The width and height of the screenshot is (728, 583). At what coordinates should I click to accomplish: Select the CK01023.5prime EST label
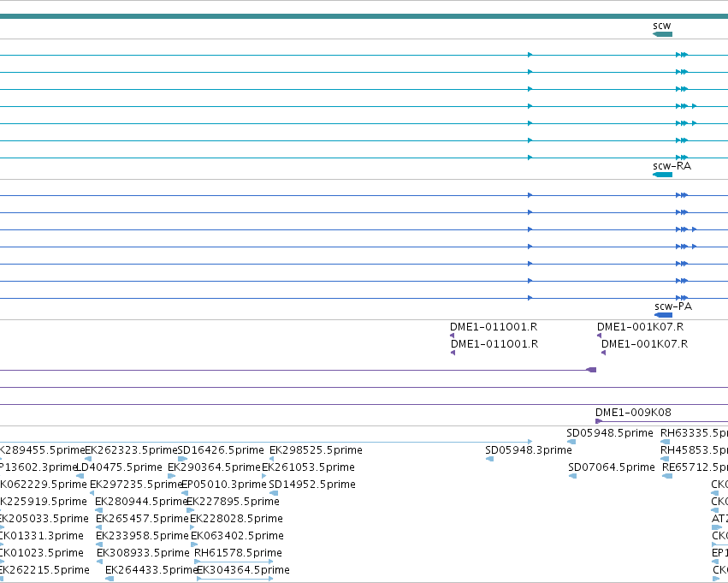pyautogui.click(x=41, y=553)
